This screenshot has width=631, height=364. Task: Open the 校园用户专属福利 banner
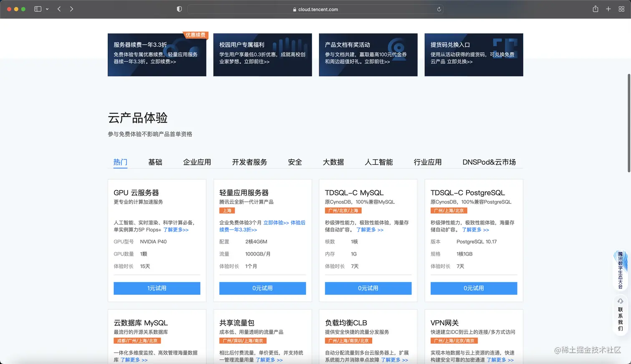[x=262, y=55]
